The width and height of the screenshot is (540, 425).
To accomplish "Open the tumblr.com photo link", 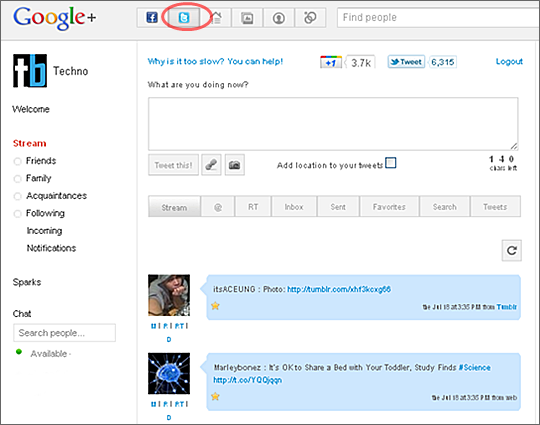I will (x=339, y=289).
